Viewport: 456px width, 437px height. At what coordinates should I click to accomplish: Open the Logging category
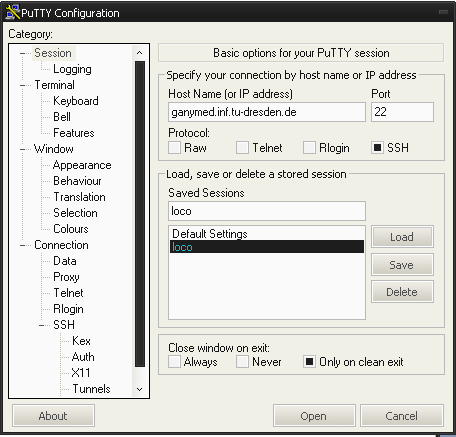(x=72, y=69)
